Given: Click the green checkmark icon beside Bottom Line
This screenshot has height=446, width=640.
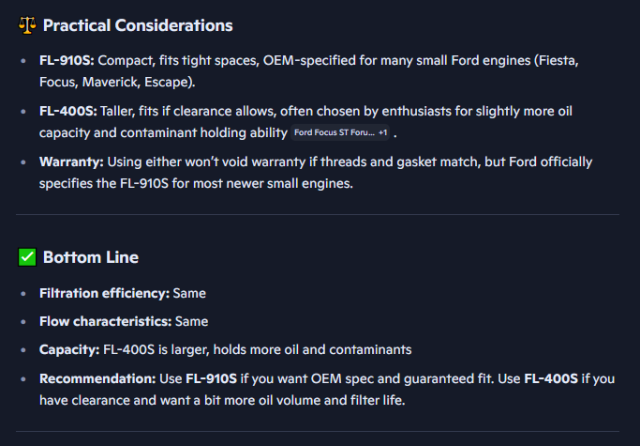Looking at the screenshot, I should [27, 258].
